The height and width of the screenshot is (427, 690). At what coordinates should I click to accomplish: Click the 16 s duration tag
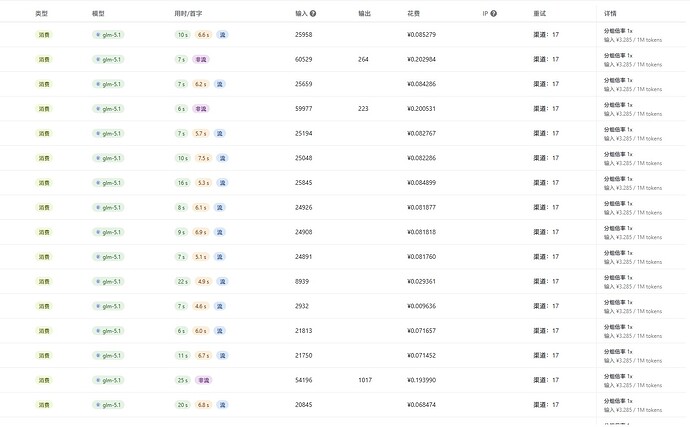tap(183, 183)
